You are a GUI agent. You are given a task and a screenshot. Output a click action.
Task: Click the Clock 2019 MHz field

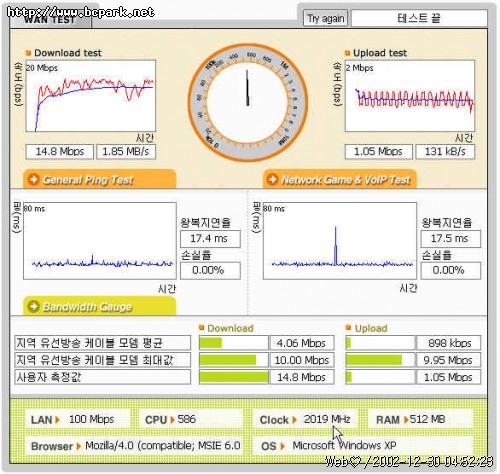(305, 419)
